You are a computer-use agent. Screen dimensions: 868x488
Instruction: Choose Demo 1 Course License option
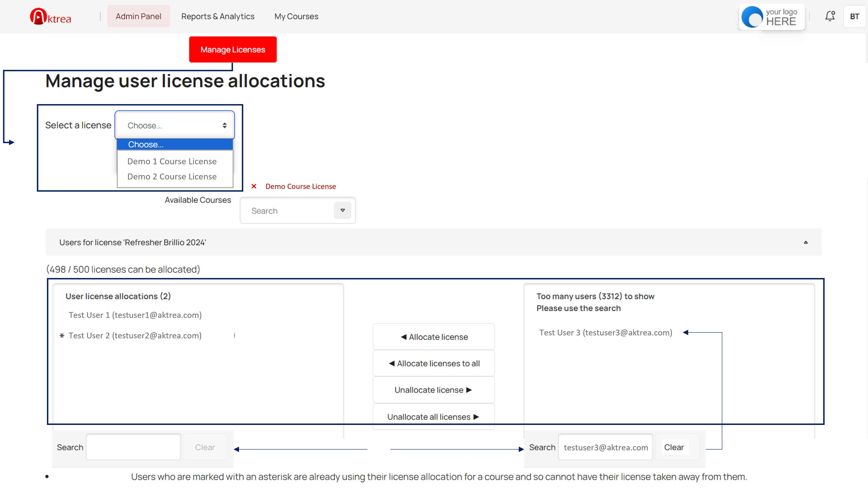(172, 161)
